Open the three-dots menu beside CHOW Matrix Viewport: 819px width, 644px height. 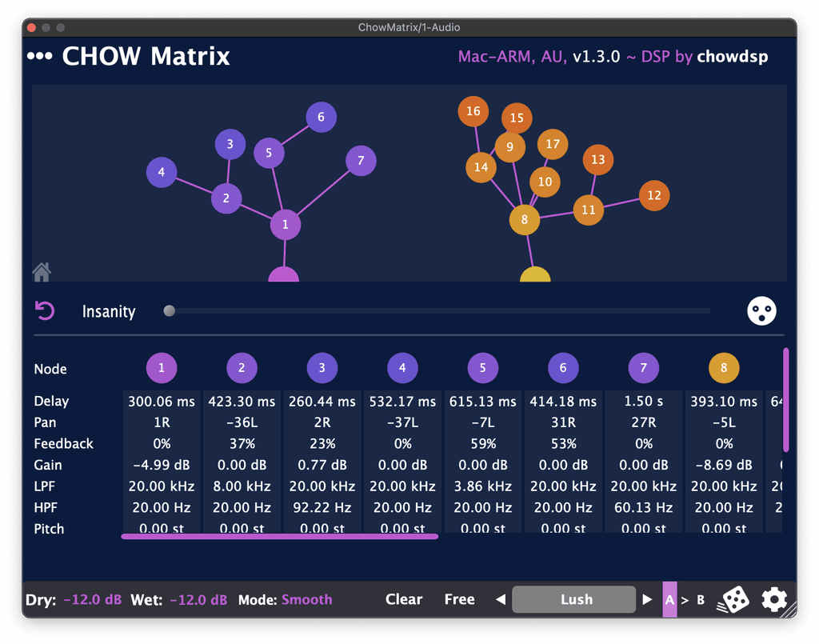tap(39, 57)
